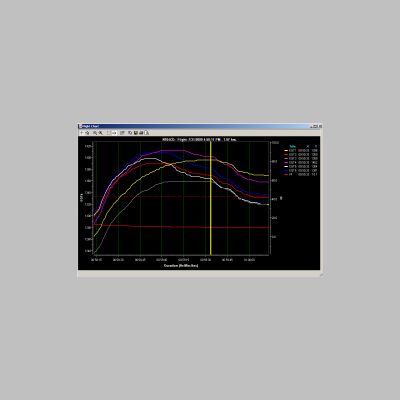Click the yellow EGT1 legend color line

click(286, 150)
